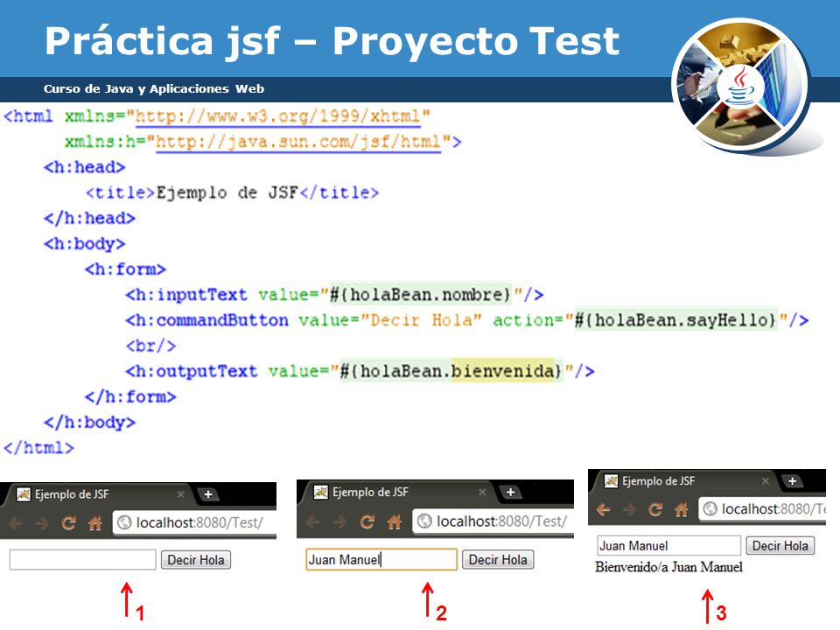Click back arrow in second browser window
This screenshot has width=840, height=630.
(x=313, y=521)
